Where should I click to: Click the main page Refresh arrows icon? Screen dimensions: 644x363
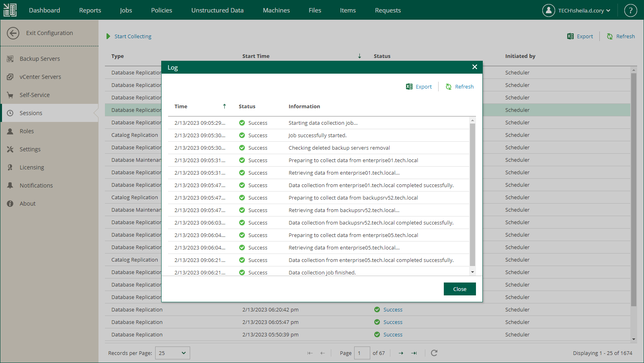pos(610,36)
